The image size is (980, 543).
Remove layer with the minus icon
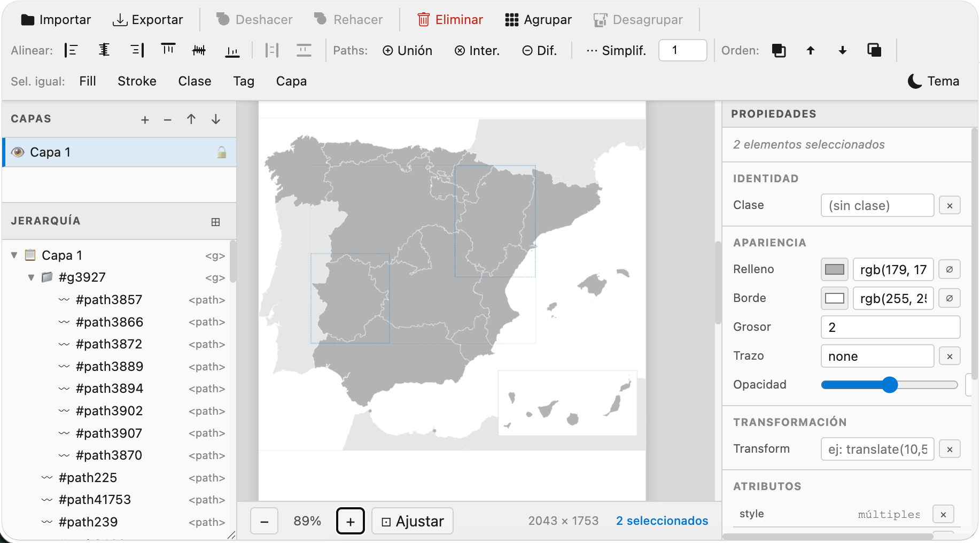click(168, 120)
